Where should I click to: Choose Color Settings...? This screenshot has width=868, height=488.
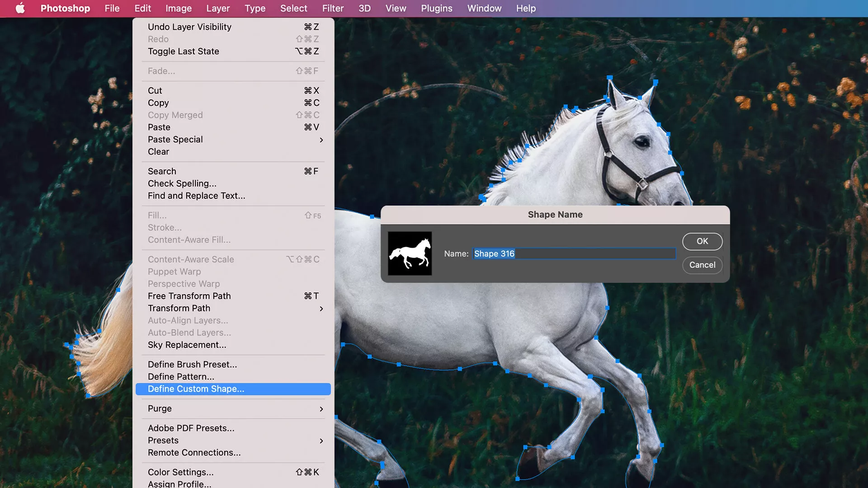click(233, 472)
